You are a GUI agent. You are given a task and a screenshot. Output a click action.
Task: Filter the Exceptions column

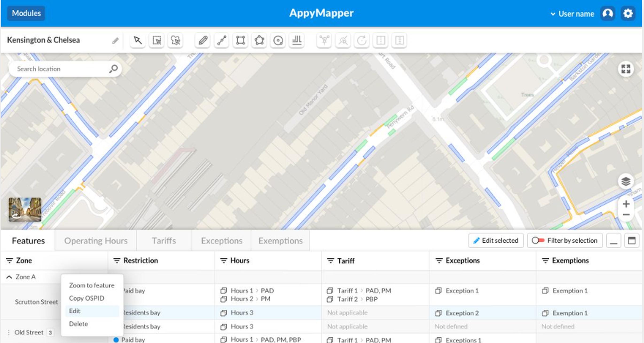tap(439, 260)
